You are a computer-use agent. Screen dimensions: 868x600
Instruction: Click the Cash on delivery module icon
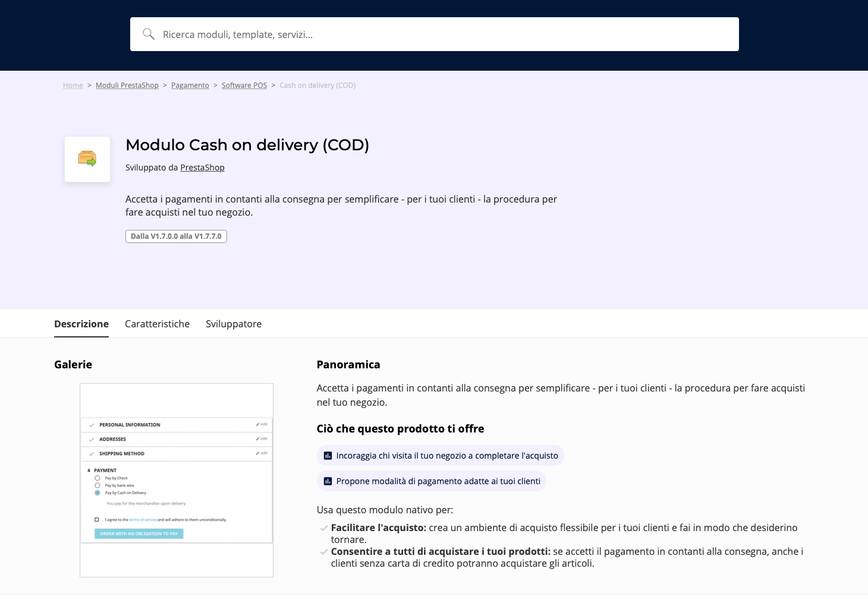click(87, 159)
